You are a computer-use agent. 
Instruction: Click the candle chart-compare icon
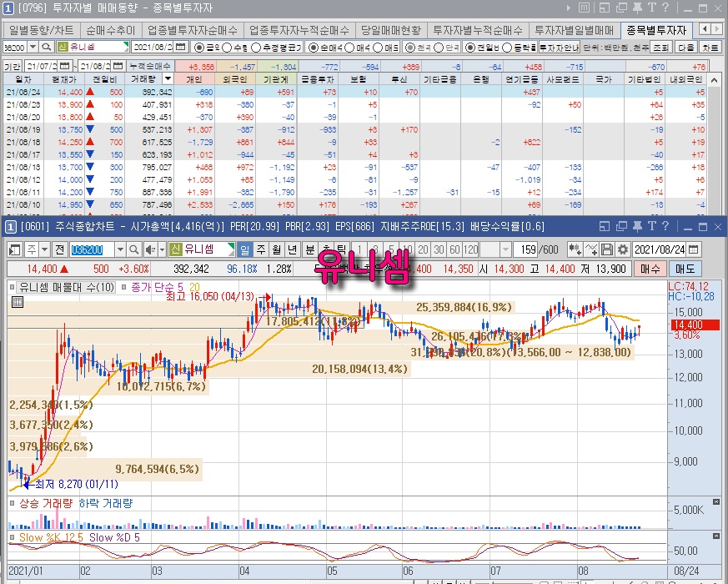click(x=575, y=250)
